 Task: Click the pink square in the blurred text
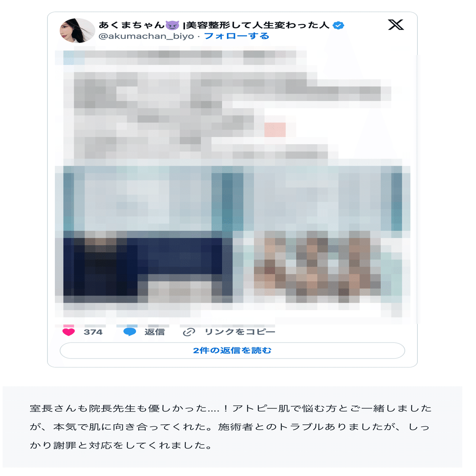tap(275, 130)
